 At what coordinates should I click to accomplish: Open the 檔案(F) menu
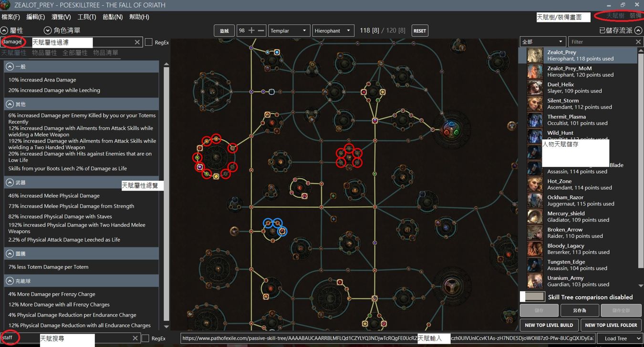click(x=11, y=17)
